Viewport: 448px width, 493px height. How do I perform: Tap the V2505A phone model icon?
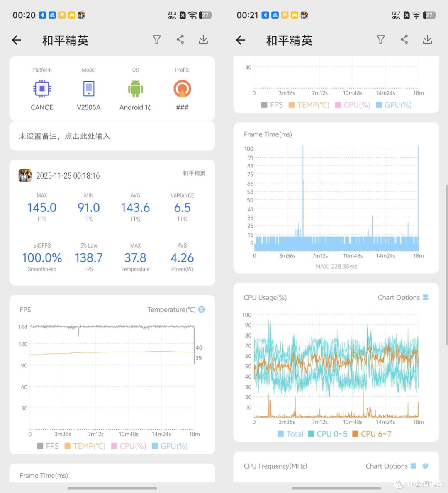coord(89,89)
